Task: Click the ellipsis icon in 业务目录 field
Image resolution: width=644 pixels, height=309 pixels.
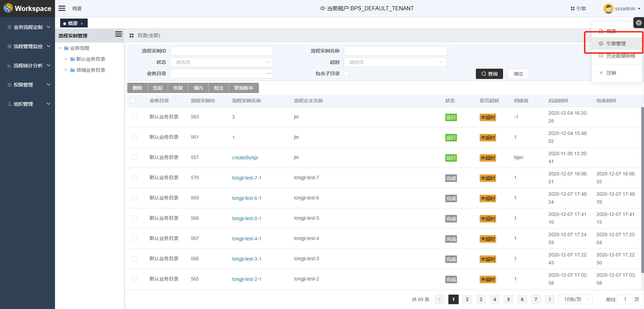Action: [x=269, y=73]
